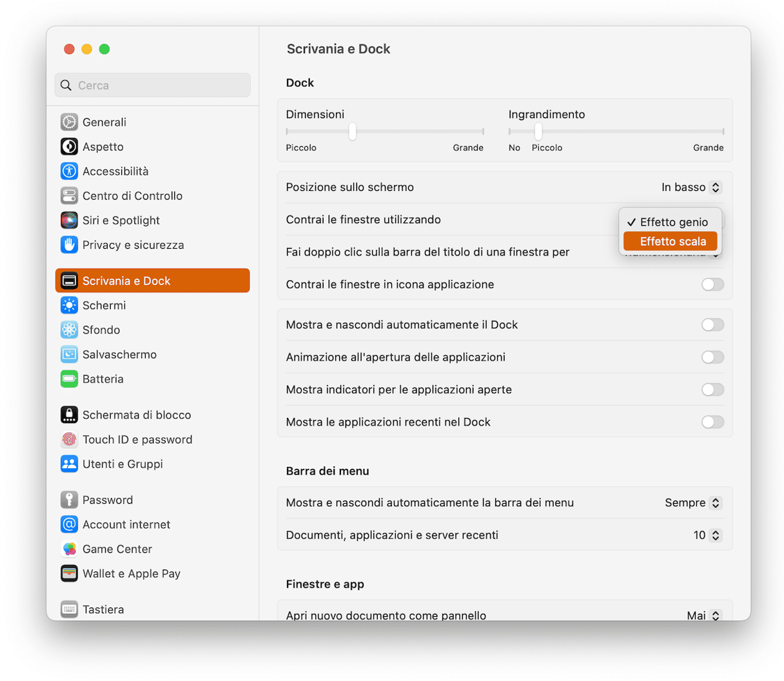The image size is (784, 681).
Task: Click the Cerca search field
Action: click(x=153, y=85)
